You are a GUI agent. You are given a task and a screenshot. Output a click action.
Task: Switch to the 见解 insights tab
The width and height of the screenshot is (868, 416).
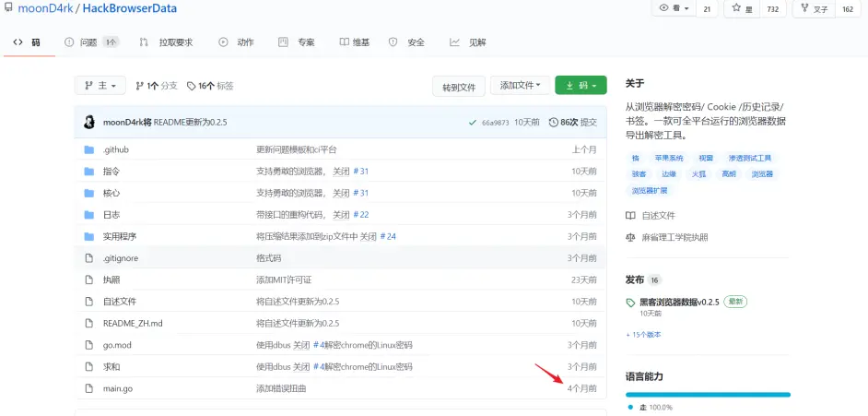468,42
